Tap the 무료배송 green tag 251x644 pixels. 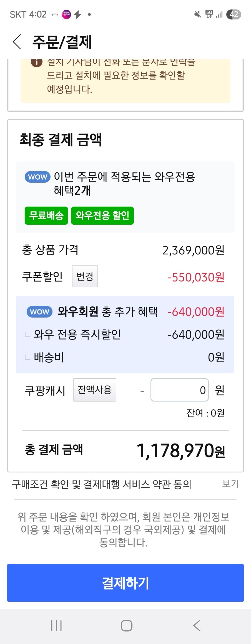click(46, 216)
